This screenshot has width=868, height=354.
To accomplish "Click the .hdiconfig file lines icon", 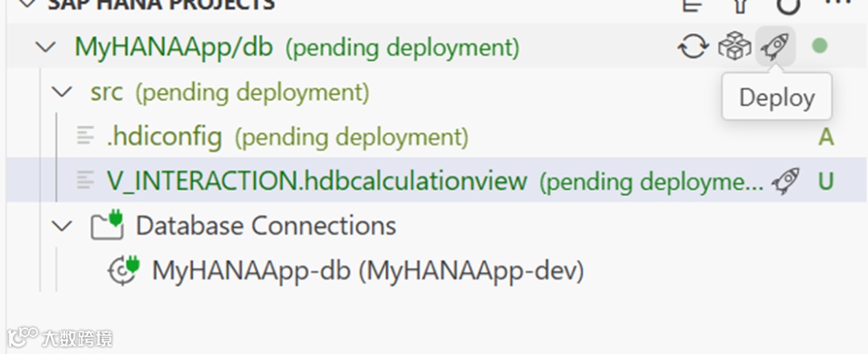I will point(85,136).
